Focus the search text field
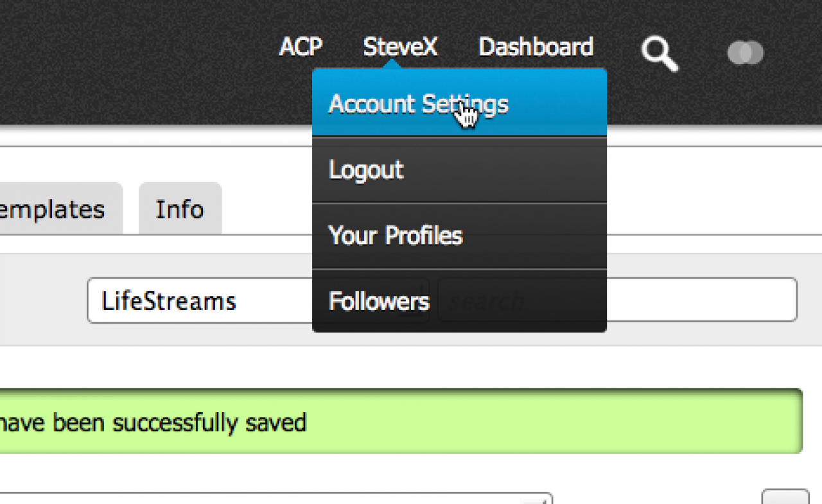 pos(700,300)
